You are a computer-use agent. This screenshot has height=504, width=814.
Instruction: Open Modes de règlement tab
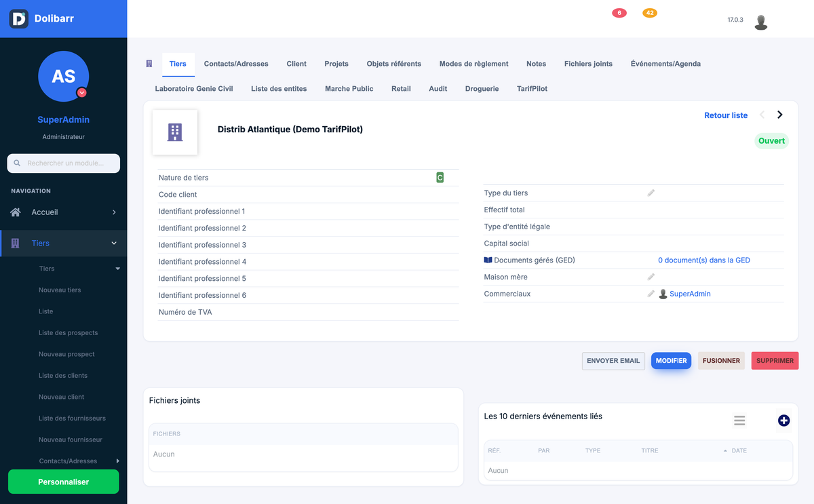point(473,64)
